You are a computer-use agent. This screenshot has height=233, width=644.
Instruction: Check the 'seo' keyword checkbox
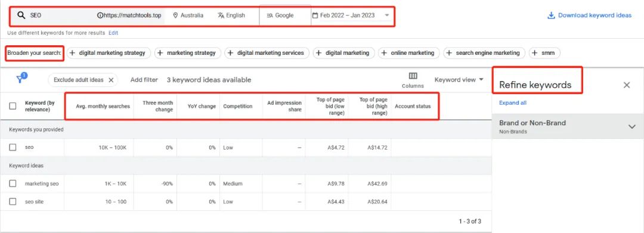[13, 147]
